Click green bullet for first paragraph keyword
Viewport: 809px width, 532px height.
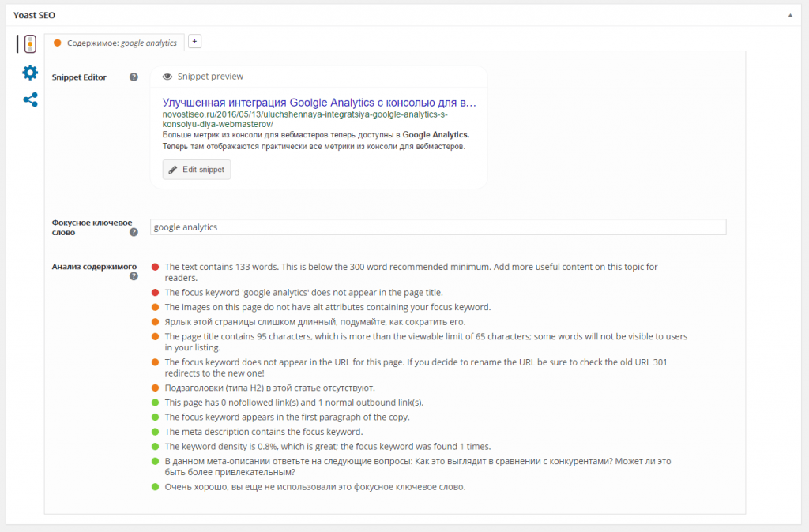coord(155,417)
